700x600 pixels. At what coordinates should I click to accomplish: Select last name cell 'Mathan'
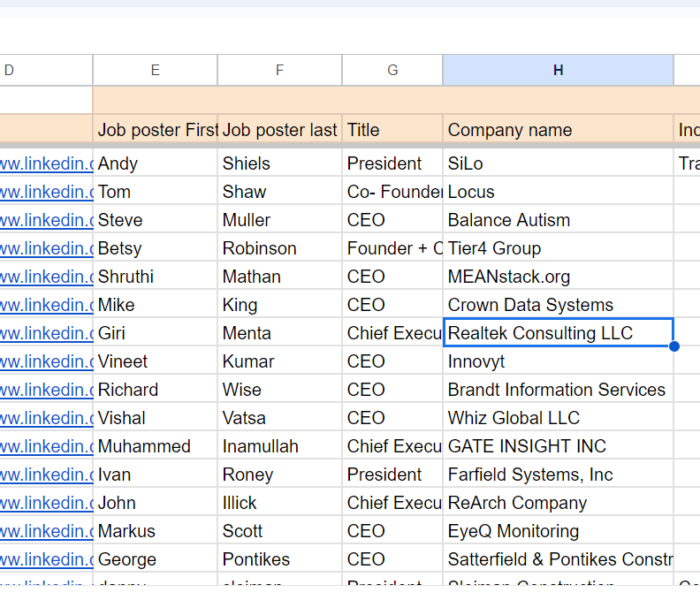(x=279, y=276)
